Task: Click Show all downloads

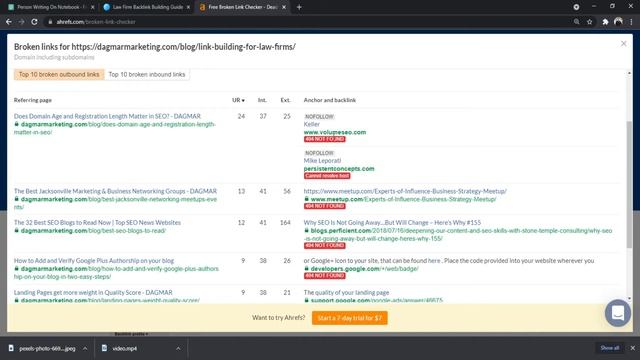Action: pos(609,348)
